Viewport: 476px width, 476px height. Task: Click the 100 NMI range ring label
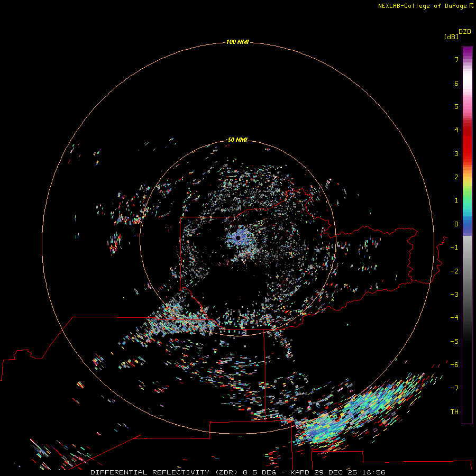tap(237, 42)
